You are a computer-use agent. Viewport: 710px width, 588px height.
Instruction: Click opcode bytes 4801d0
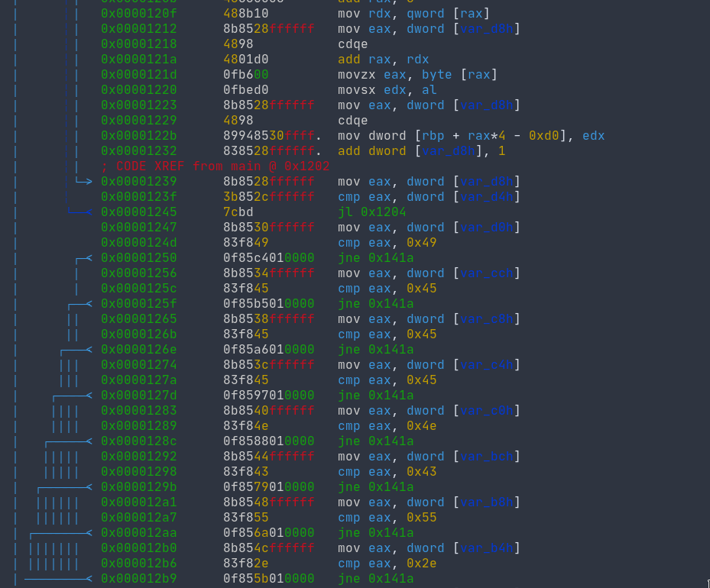pyautogui.click(x=246, y=60)
